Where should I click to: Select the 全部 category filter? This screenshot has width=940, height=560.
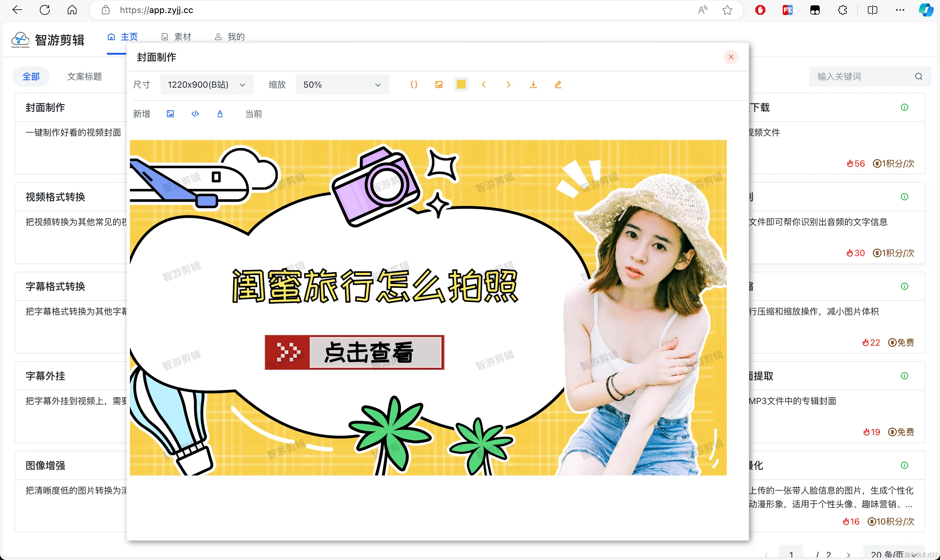[31, 76]
